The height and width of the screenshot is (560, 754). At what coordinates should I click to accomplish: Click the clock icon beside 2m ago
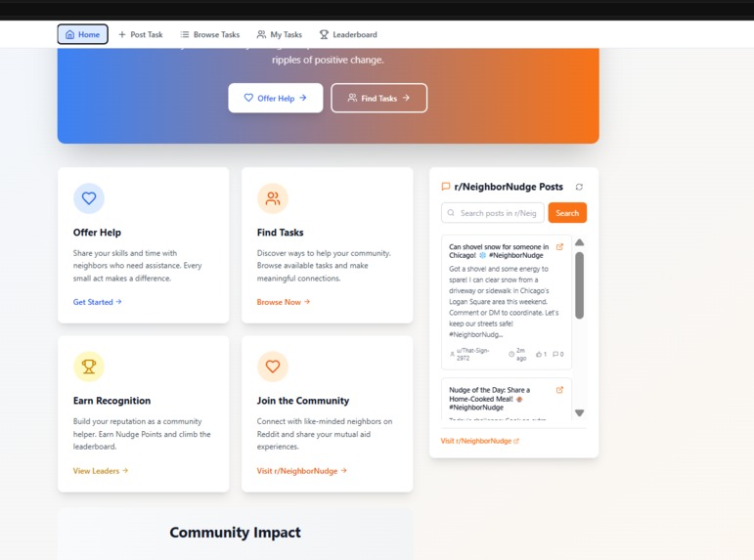[511, 354]
